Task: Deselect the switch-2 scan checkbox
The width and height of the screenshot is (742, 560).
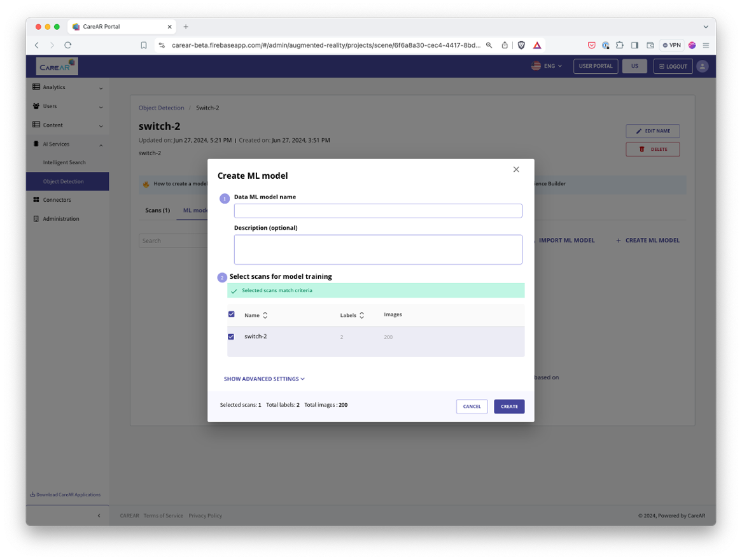Action: tap(232, 336)
